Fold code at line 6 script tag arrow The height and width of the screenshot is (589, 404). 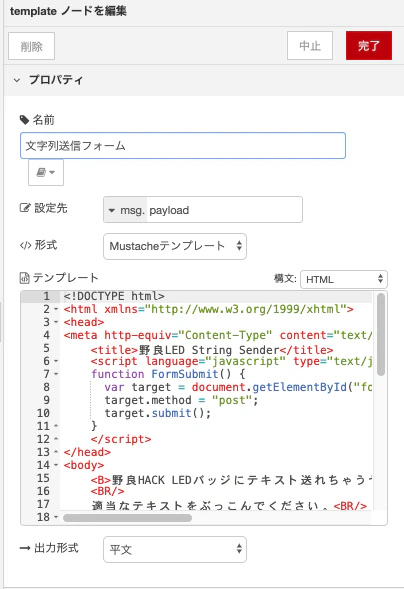(x=56, y=361)
